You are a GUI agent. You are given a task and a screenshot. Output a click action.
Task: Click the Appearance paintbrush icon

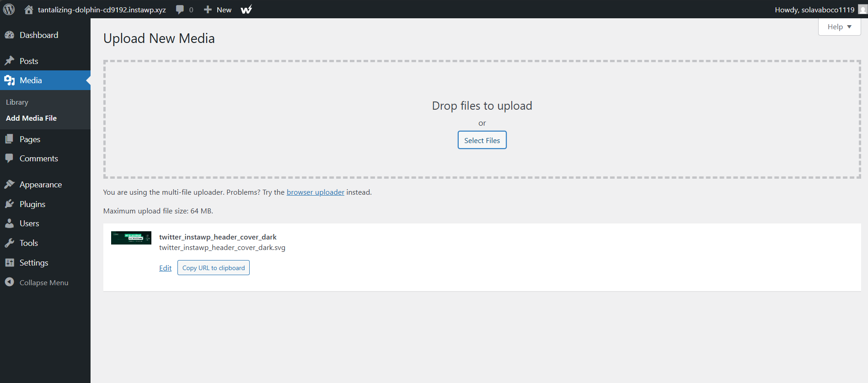point(10,184)
